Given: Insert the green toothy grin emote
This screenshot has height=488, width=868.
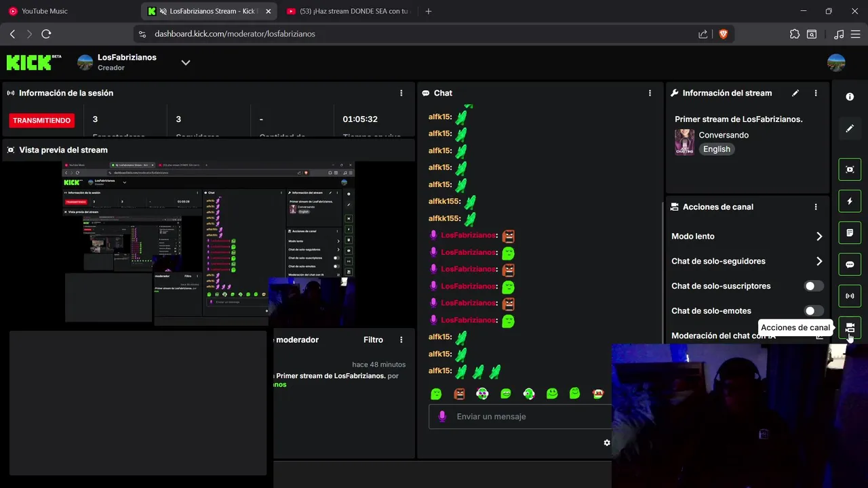Looking at the screenshot, I should [x=506, y=393].
